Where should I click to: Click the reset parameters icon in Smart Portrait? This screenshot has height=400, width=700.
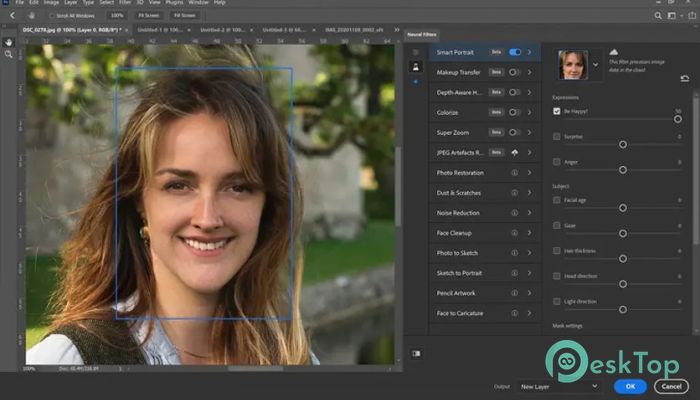[x=684, y=79]
